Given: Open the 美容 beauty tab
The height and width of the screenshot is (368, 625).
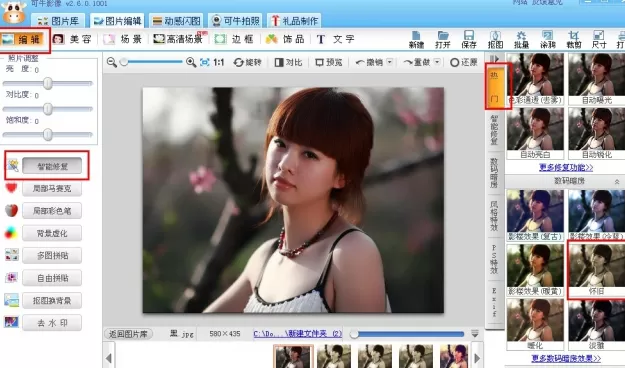Looking at the screenshot, I should [x=73, y=39].
